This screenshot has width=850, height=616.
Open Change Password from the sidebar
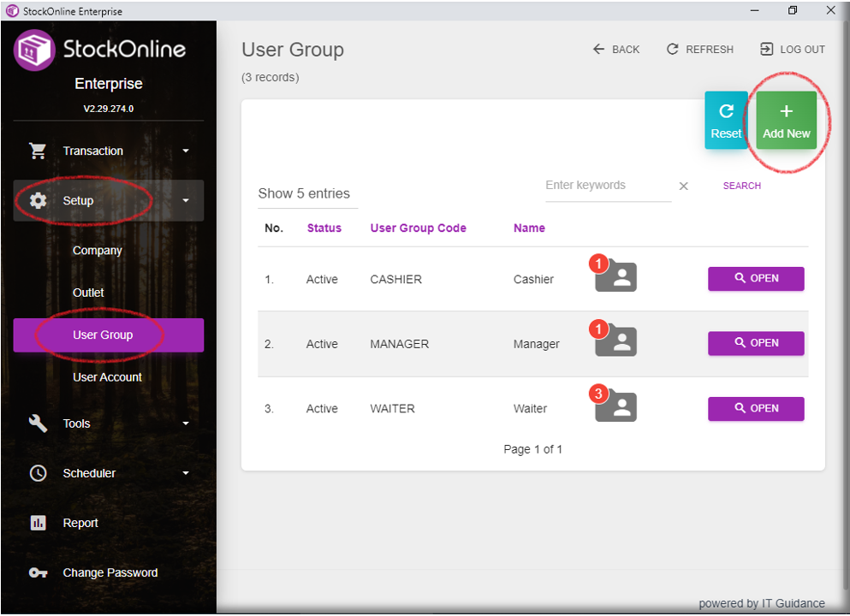coord(110,572)
